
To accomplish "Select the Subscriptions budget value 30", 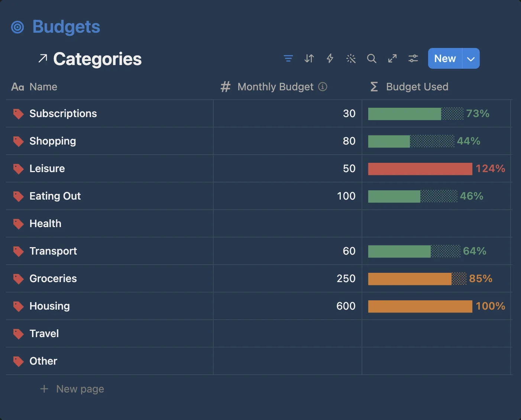I will pyautogui.click(x=349, y=113).
